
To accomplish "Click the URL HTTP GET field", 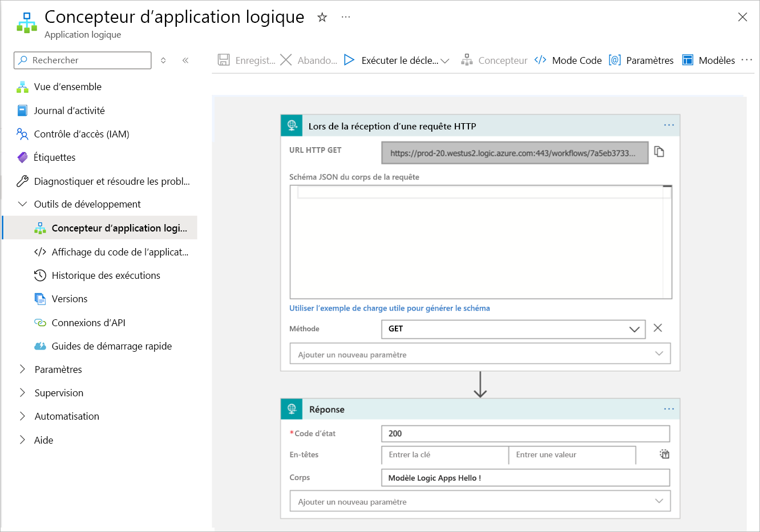I will tap(515, 153).
